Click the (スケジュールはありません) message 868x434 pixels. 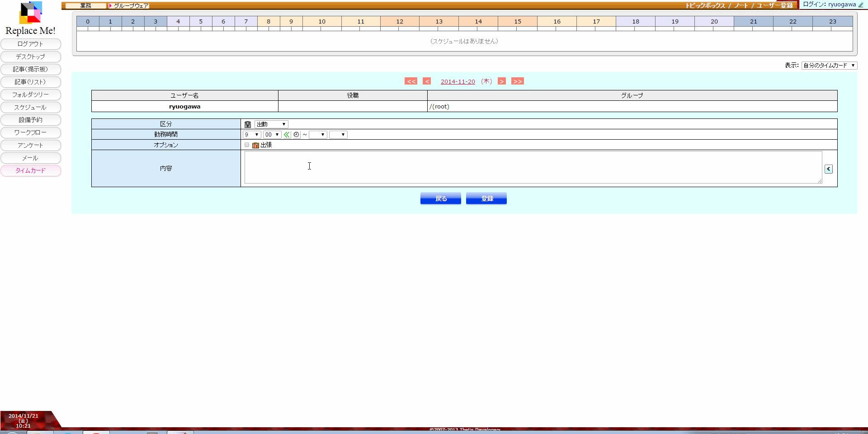[464, 41]
